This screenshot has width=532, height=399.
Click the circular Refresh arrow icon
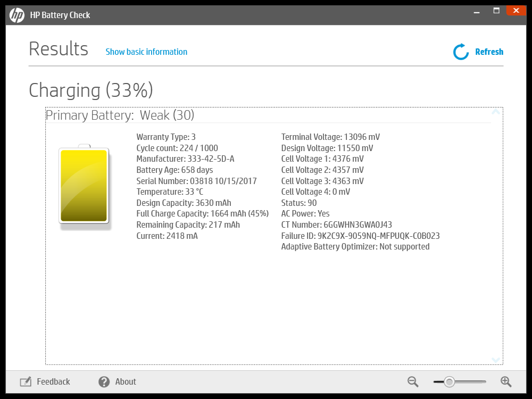pyautogui.click(x=461, y=52)
